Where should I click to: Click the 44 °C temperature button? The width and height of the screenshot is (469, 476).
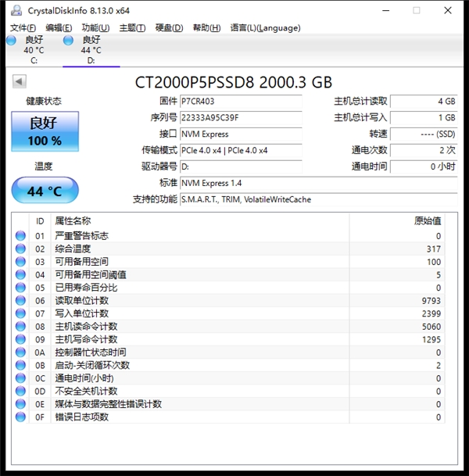coord(45,191)
